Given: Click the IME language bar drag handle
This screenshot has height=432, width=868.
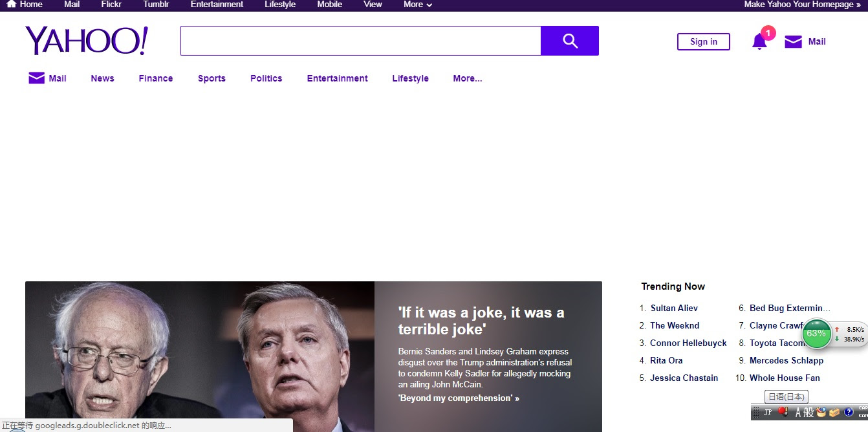Looking at the screenshot, I should 755,412.
